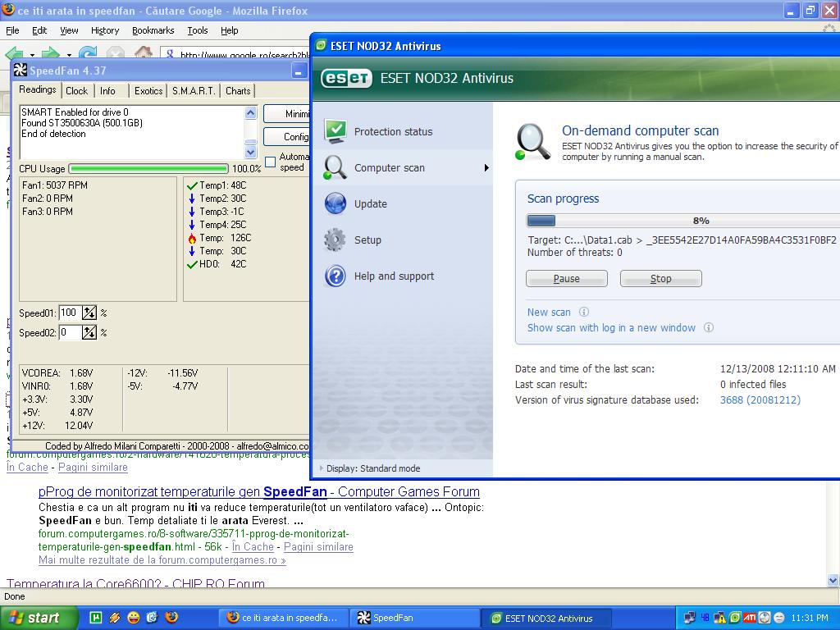Click the Firefox icon in quick launch
This screenshot has height=630, width=840.
point(171,618)
